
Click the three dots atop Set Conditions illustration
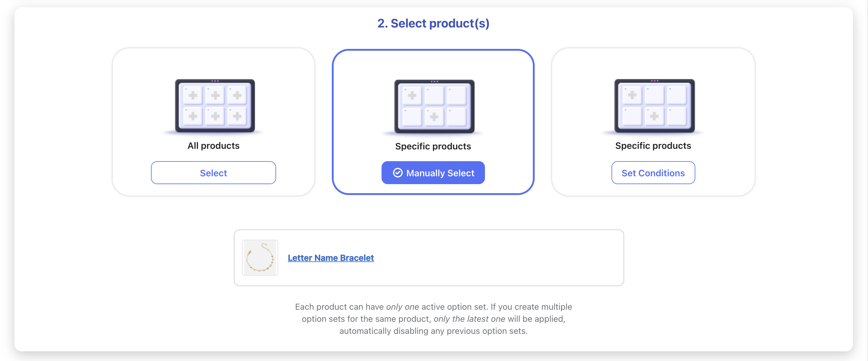click(x=654, y=81)
